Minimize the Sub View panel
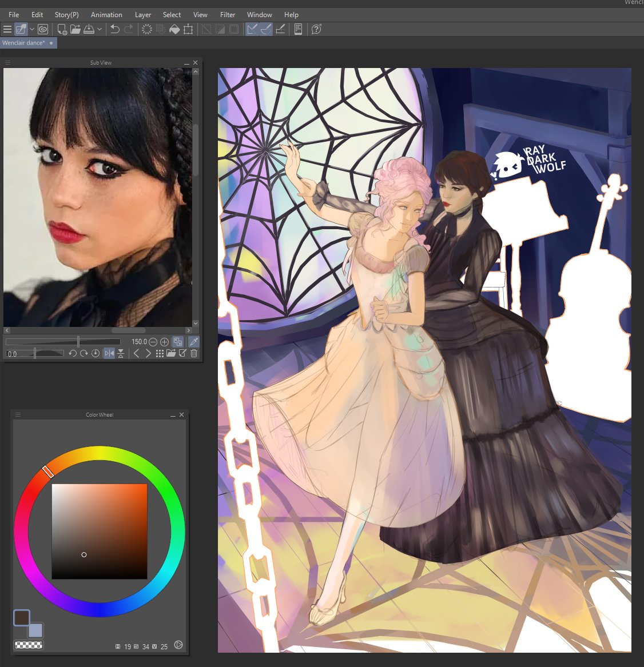 click(x=186, y=63)
